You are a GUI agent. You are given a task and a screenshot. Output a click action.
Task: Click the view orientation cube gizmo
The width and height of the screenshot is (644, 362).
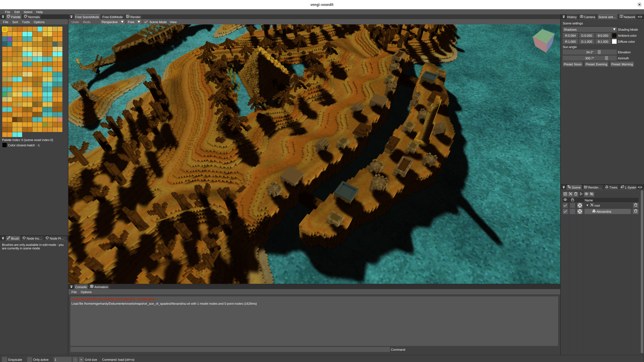[543, 40]
